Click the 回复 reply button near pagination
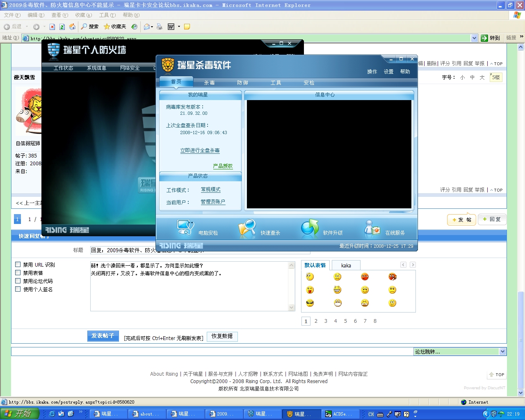The width and height of the screenshot is (525, 420). point(492,219)
